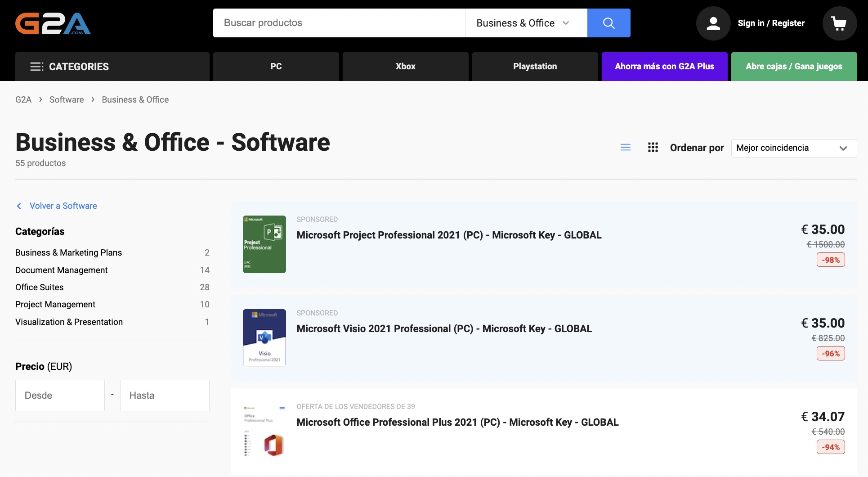Click the Business & Office breadcrumb
The width and height of the screenshot is (868, 477).
(135, 100)
